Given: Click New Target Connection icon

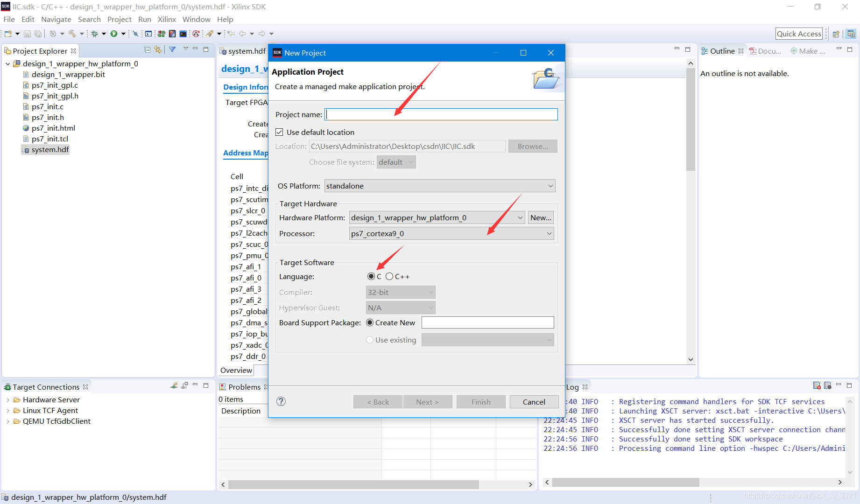Looking at the screenshot, I should [174, 385].
